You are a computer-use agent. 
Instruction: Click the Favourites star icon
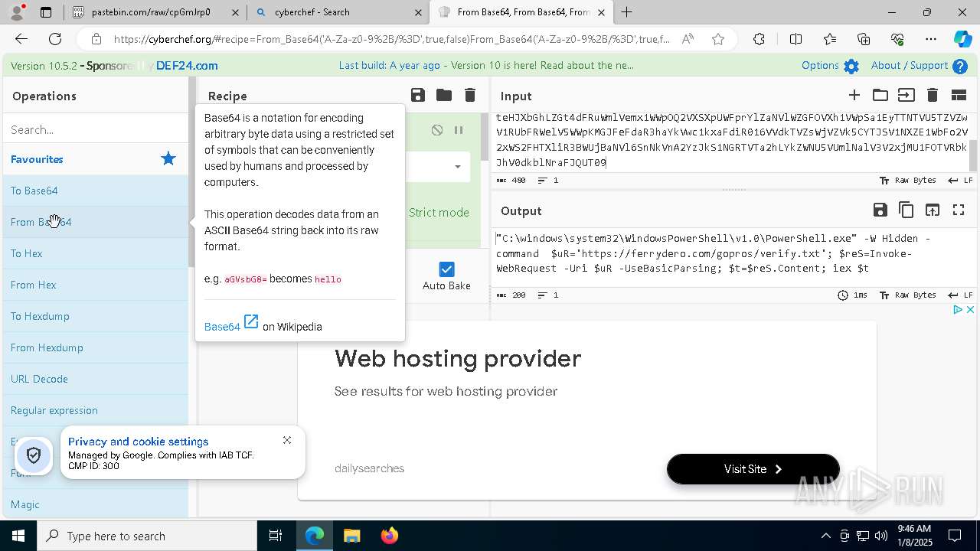point(168,159)
